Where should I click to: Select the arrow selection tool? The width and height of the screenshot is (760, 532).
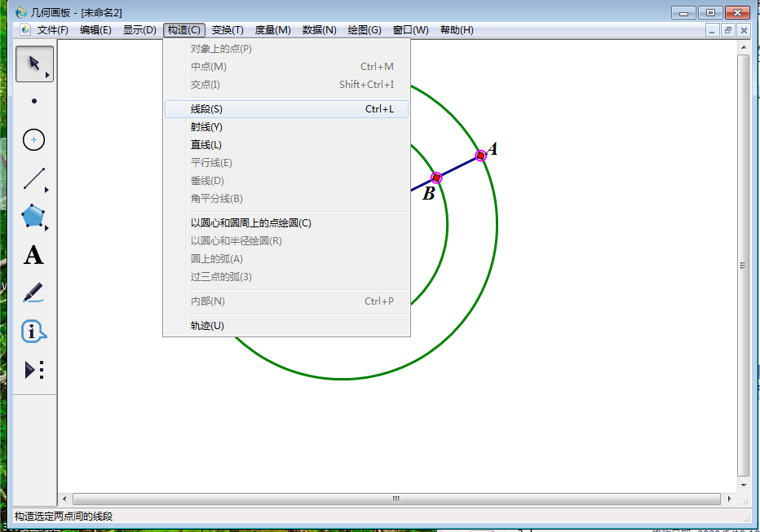coord(34,64)
